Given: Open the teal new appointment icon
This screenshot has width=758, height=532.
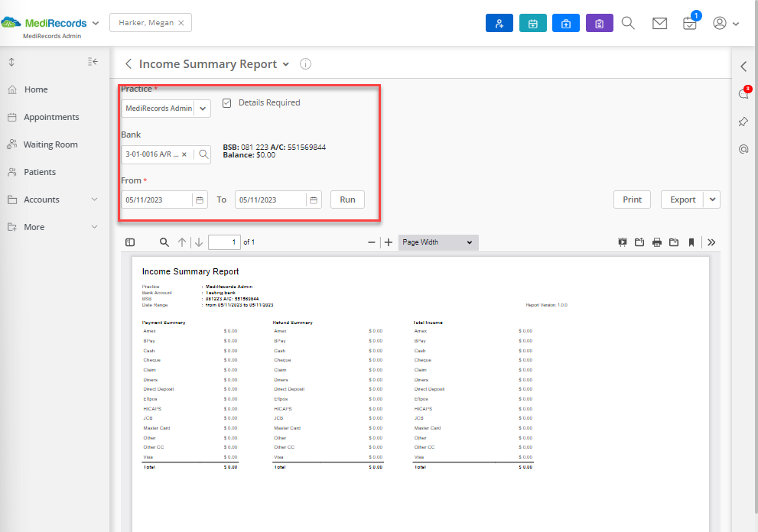Looking at the screenshot, I should click(x=532, y=23).
